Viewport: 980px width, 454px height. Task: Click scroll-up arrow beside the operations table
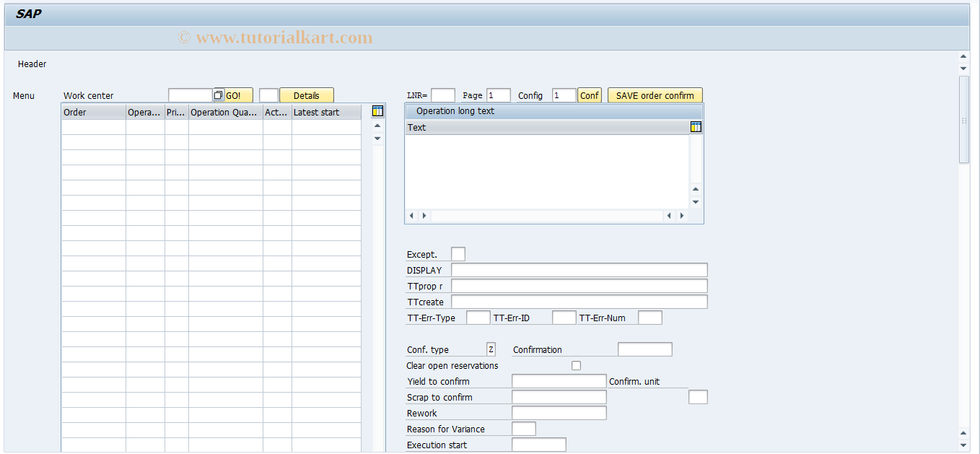(x=377, y=125)
